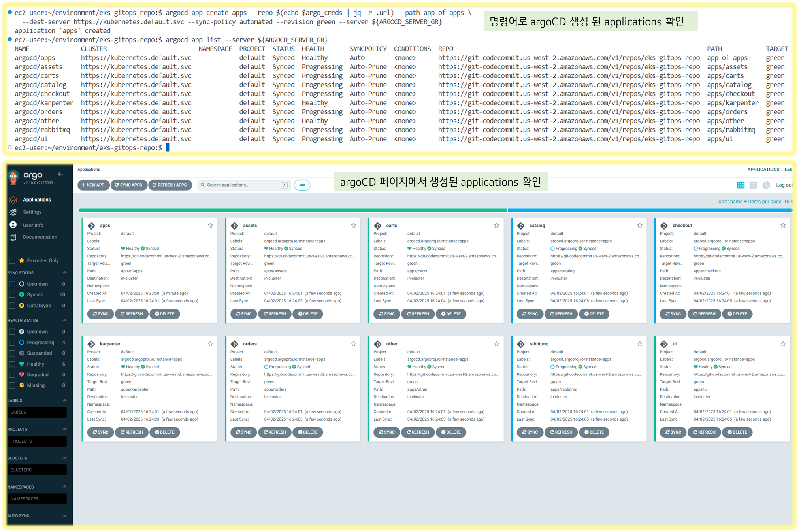Check the Synced sync status filter
Image resolution: width=799 pixels, height=532 pixels.
click(x=12, y=294)
